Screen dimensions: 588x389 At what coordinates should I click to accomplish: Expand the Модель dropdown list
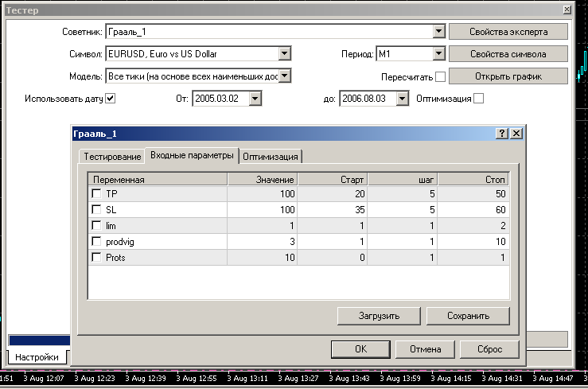285,76
